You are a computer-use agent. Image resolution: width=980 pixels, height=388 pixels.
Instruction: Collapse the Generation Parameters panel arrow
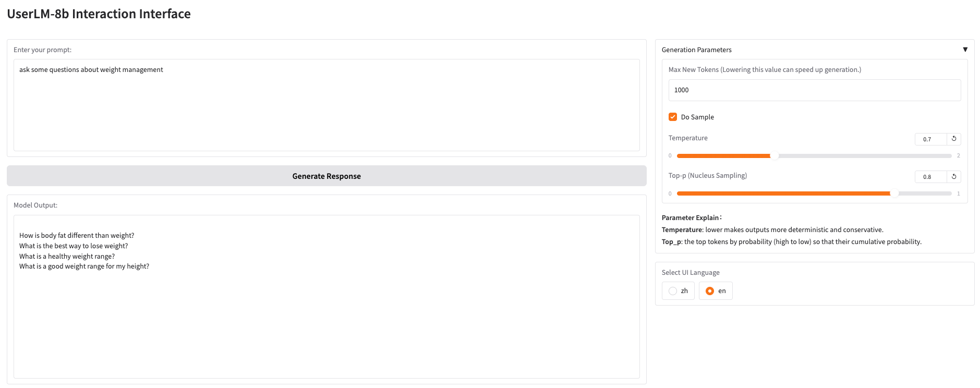pos(965,50)
